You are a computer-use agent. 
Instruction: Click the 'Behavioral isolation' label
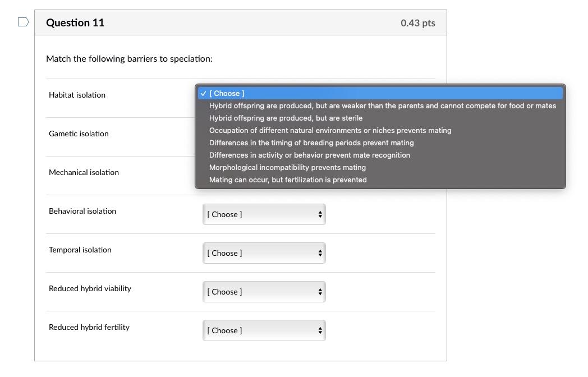82,211
